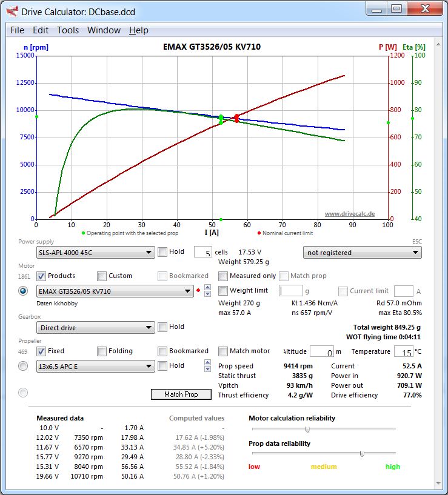The width and height of the screenshot is (448, 495).
Task: Open the Tools menu
Action: [68, 30]
